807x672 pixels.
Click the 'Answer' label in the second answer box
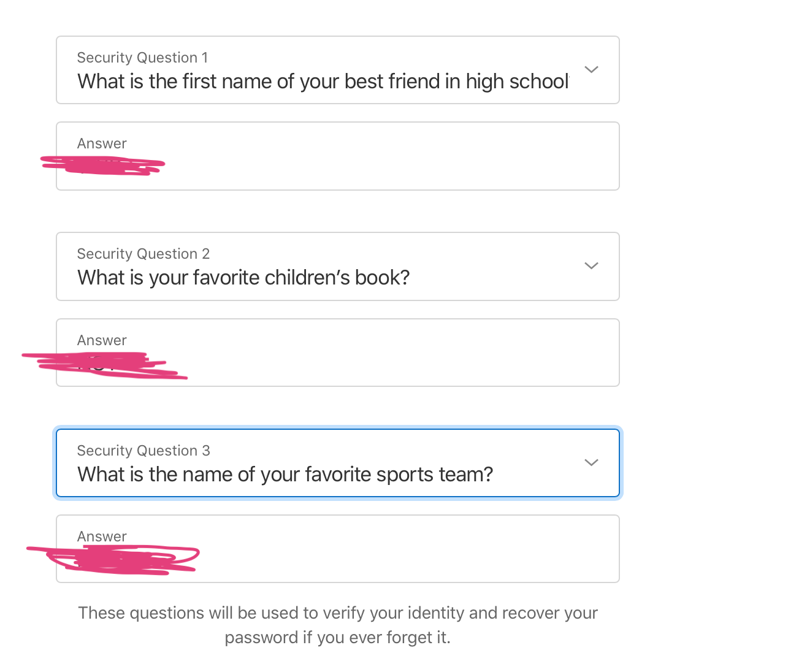[102, 340]
